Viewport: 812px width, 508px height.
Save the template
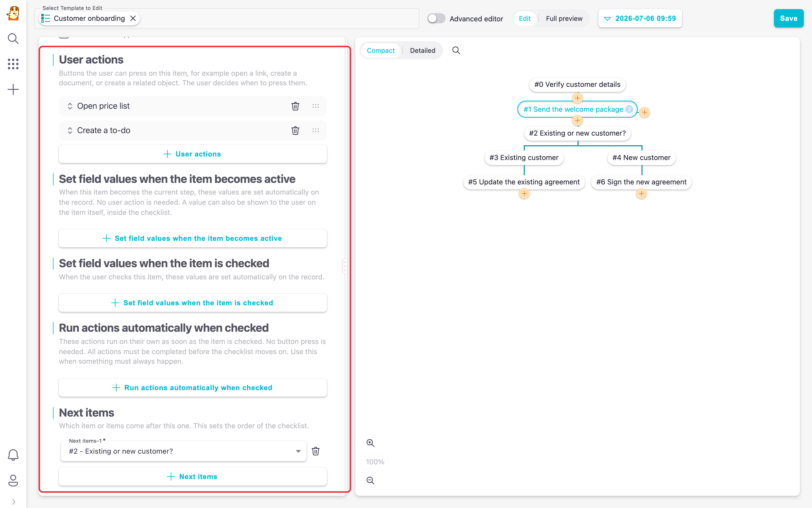point(788,19)
